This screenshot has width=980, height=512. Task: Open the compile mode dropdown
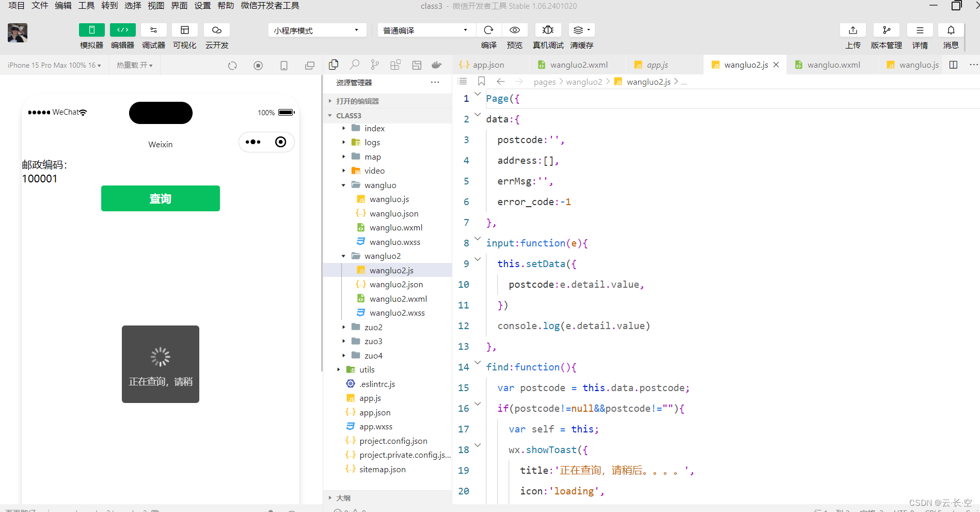pos(426,30)
